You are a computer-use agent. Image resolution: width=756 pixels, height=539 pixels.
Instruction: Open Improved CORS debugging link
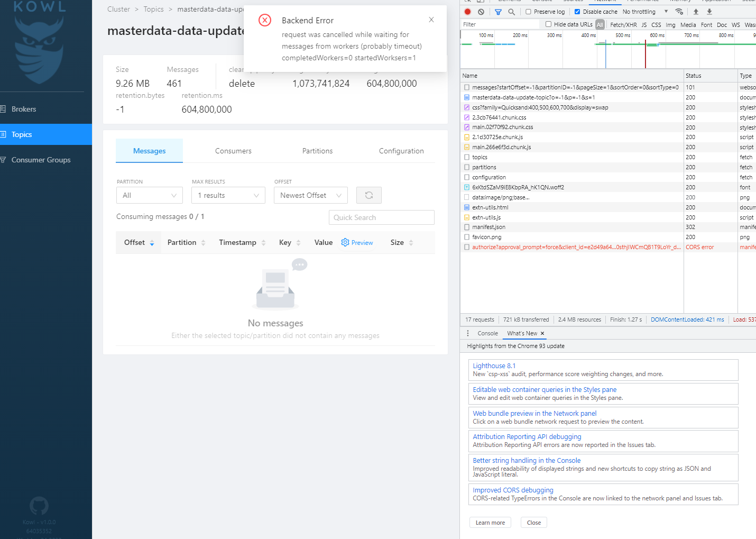[513, 490]
